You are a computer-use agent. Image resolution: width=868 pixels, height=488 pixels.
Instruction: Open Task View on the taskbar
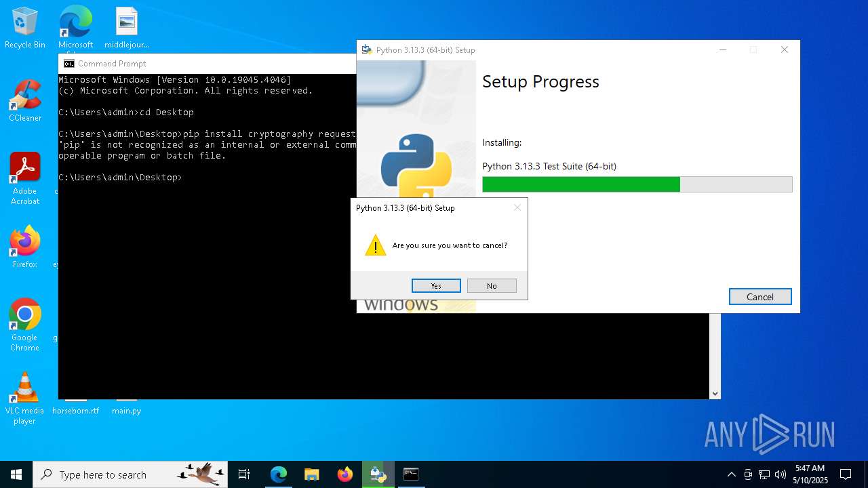(244, 474)
